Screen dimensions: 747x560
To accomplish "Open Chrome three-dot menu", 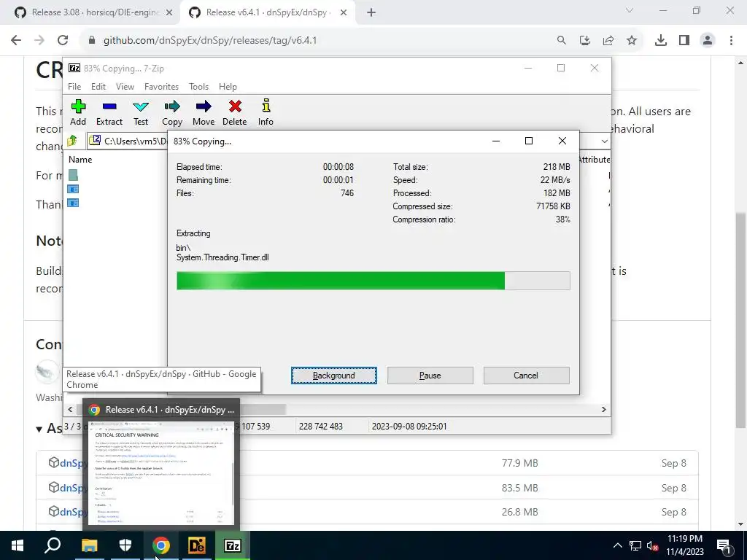I will pyautogui.click(x=731, y=41).
